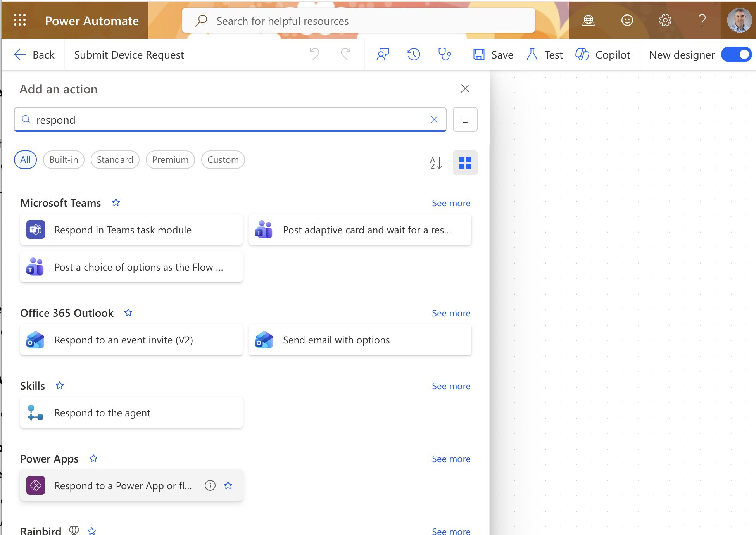This screenshot has height=535, width=756.
Task: Close the Add an action panel
Action: [x=465, y=88]
